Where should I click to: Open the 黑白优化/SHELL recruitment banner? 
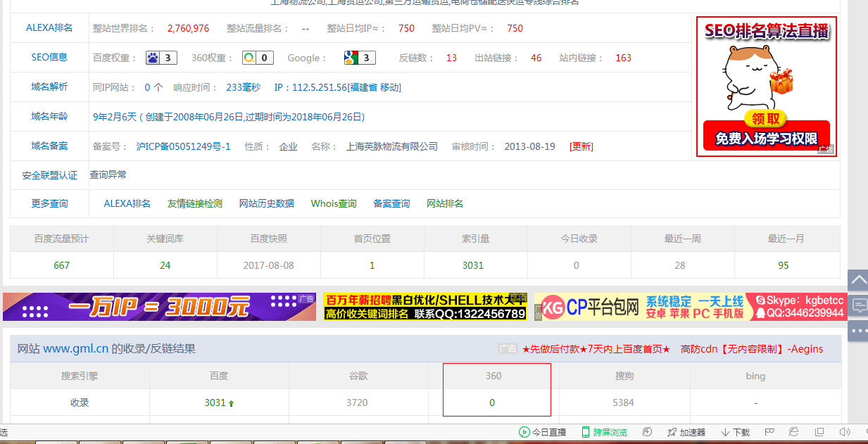coord(425,307)
